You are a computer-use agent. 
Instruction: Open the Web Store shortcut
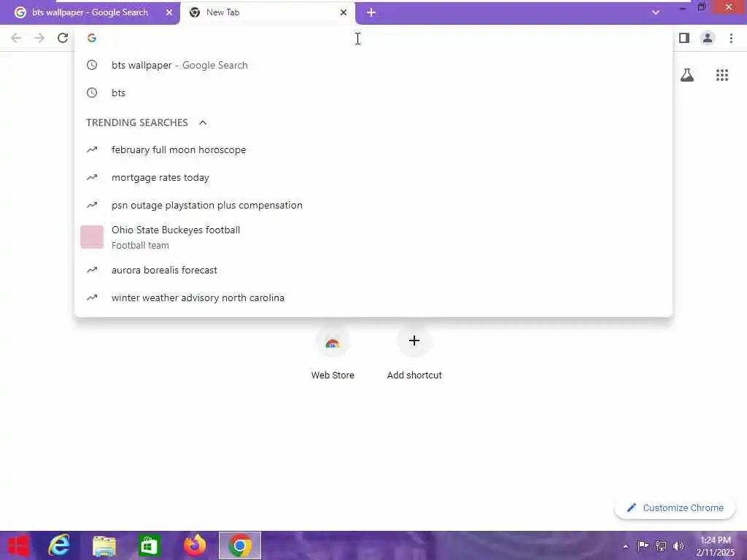(x=333, y=352)
